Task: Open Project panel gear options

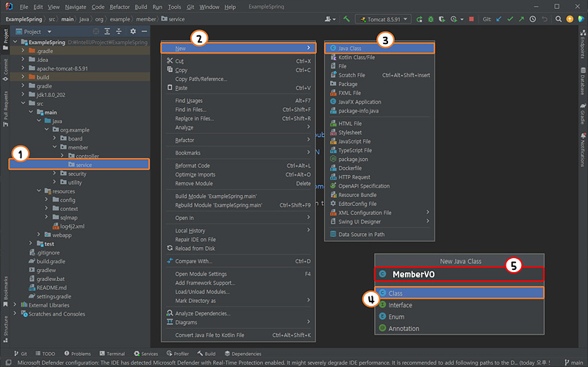Action: coord(133,32)
